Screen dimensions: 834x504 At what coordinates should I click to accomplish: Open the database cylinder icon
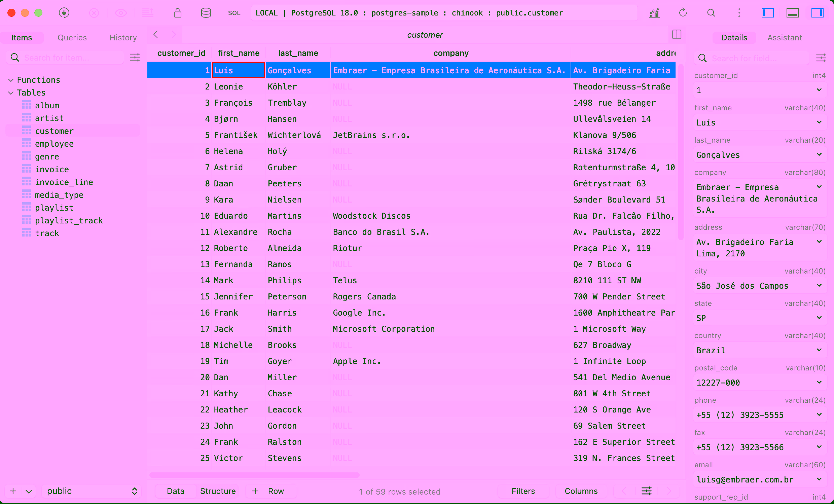coord(206,13)
